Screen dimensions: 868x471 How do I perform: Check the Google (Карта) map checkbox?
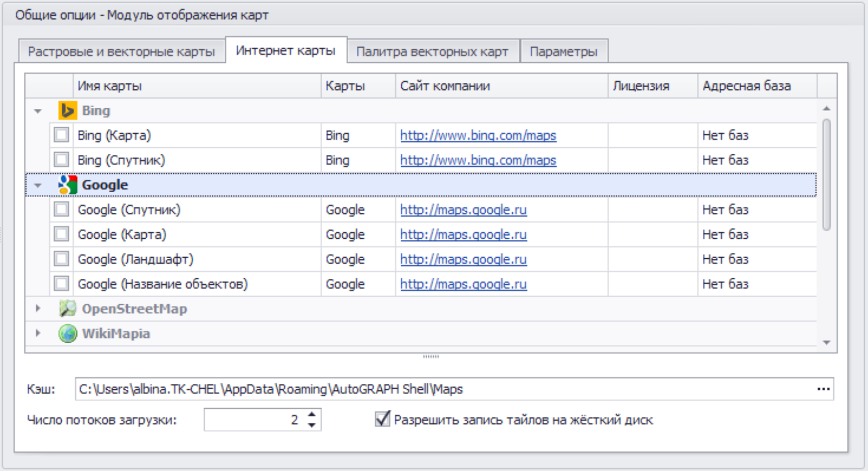(61, 234)
